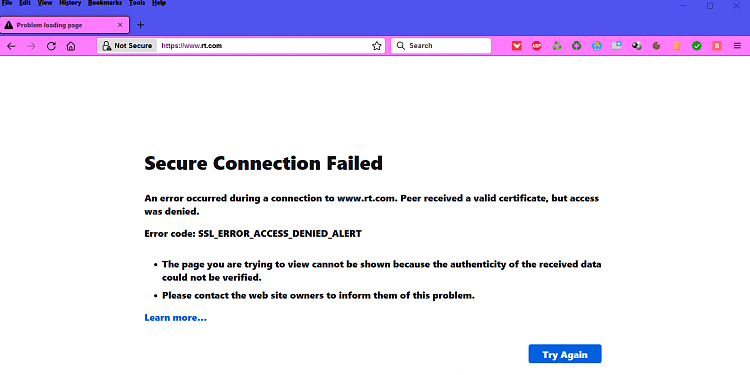Click the forward navigation arrow
This screenshot has height=375, width=750.
(31, 46)
